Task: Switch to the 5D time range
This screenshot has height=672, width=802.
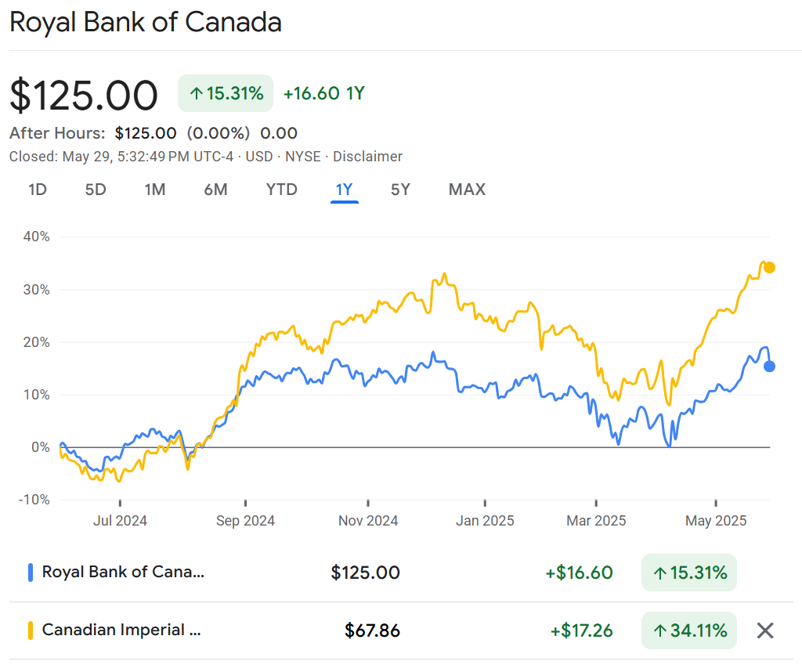Action: click(96, 190)
